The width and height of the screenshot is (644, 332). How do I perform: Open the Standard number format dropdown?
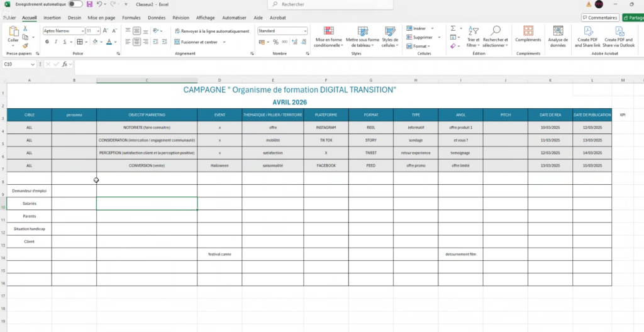[306, 31]
